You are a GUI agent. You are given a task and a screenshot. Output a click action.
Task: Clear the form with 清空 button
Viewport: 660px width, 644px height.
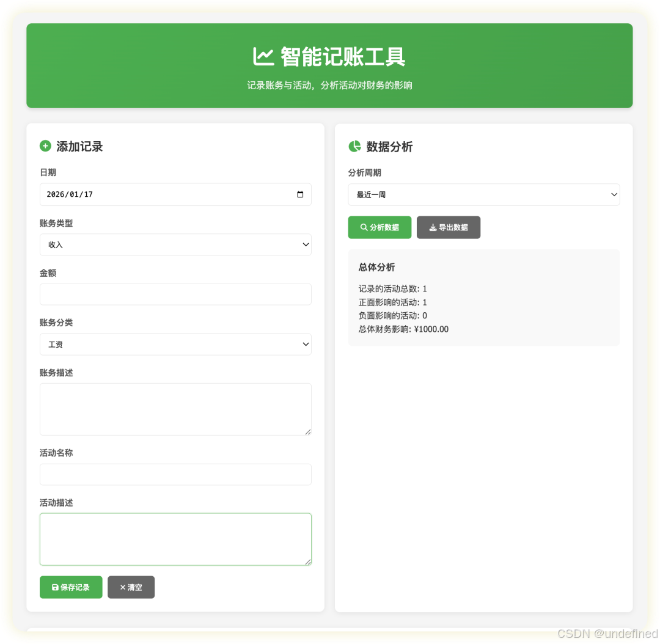131,587
